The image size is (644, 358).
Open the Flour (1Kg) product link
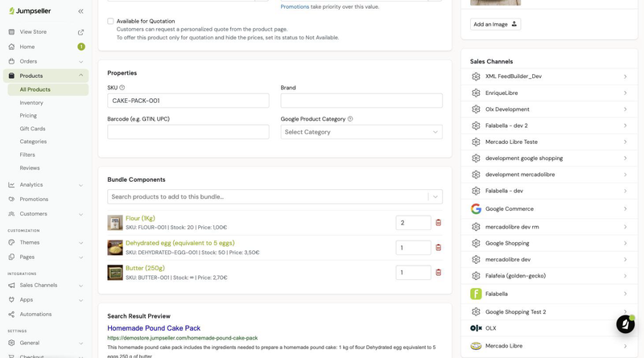coord(140,218)
